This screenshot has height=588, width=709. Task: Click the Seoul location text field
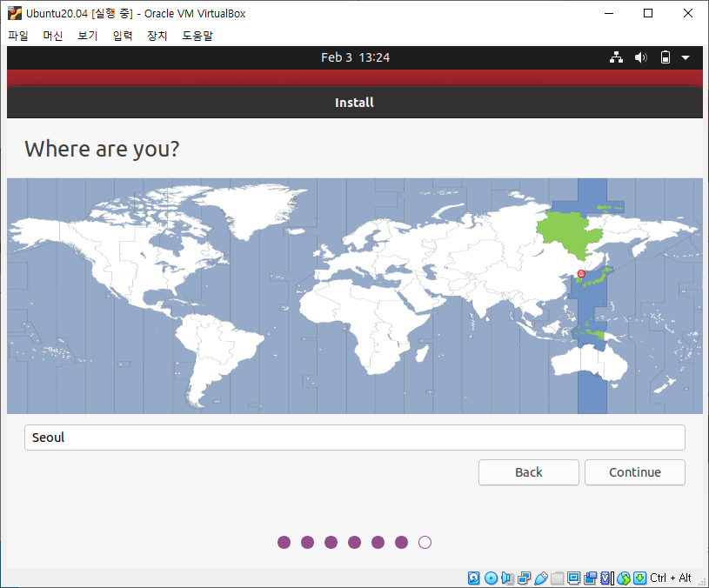tap(355, 438)
